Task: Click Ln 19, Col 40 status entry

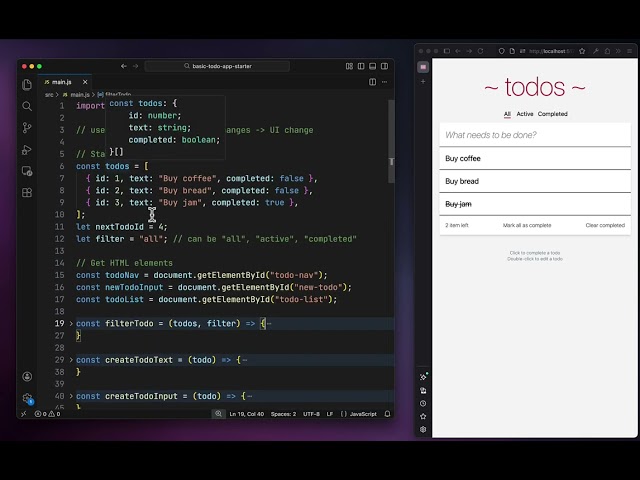Action: (247, 414)
